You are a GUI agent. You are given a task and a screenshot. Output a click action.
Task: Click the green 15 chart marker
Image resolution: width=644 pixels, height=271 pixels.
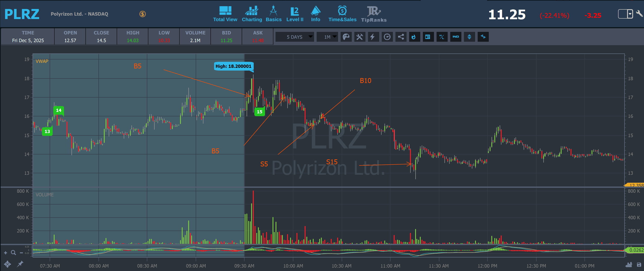259,112
